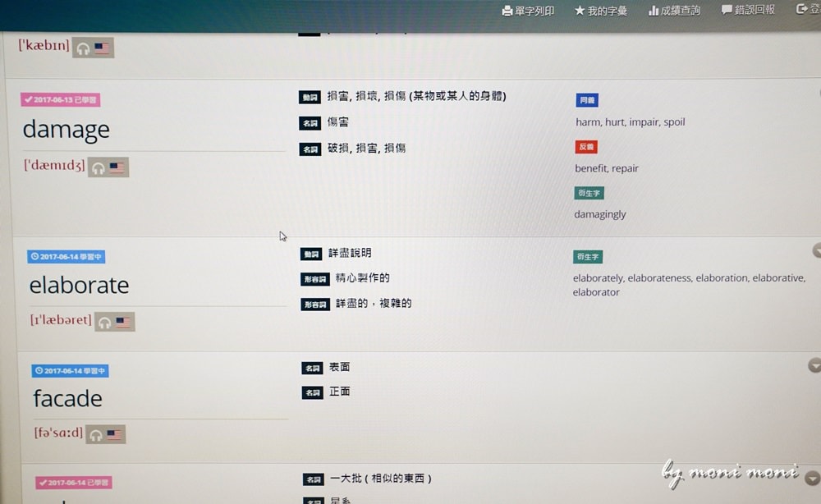
Task: Click the logout icon in the top bar
Action: [803, 10]
